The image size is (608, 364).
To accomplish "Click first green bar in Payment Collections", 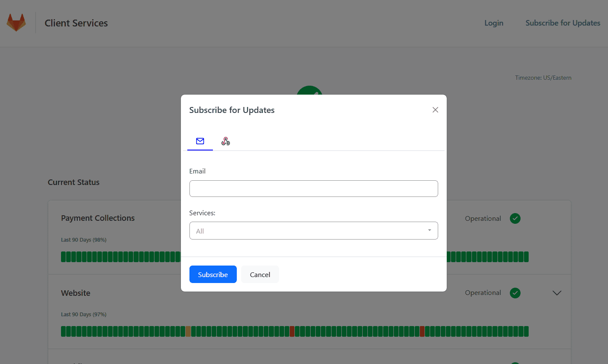I will point(64,257).
